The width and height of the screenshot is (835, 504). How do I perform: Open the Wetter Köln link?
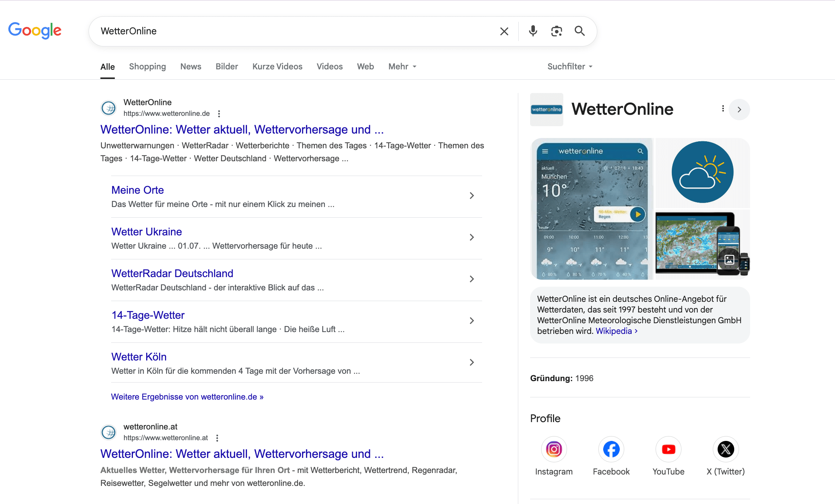pyautogui.click(x=139, y=357)
